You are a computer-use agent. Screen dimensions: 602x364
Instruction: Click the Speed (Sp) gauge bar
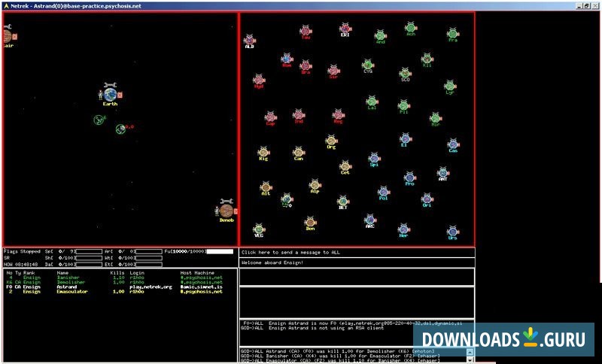click(x=89, y=252)
